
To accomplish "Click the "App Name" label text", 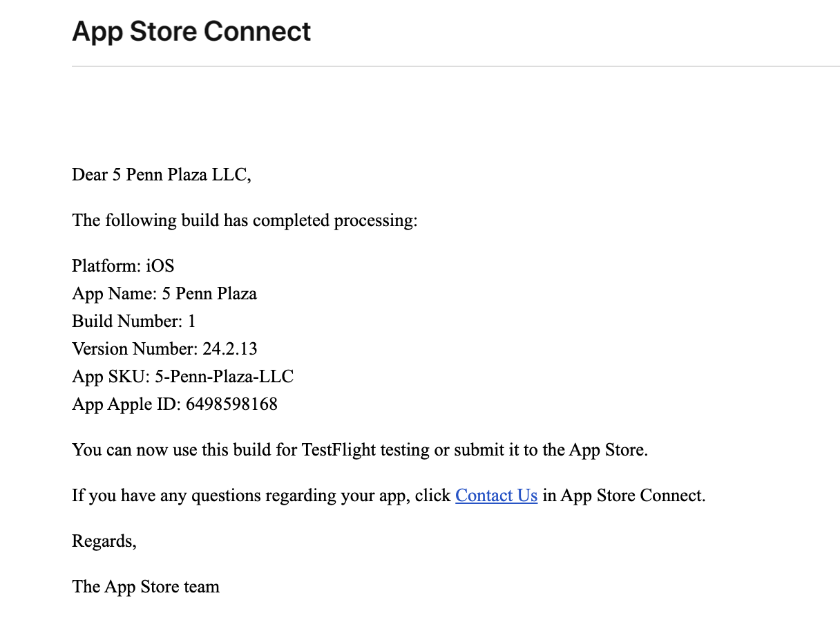I will (113, 294).
